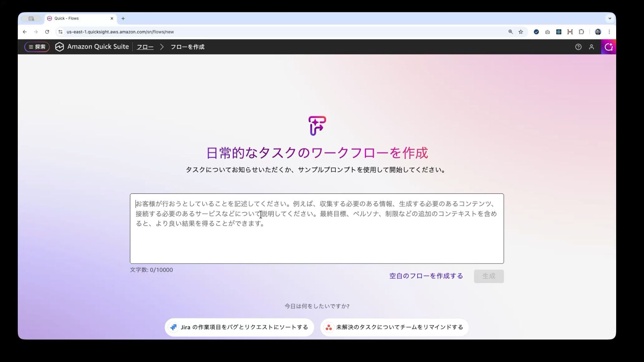Viewport: 644px width, 362px height.
Task: Click the Amazon Quick Suite logo icon
Action: 59,47
